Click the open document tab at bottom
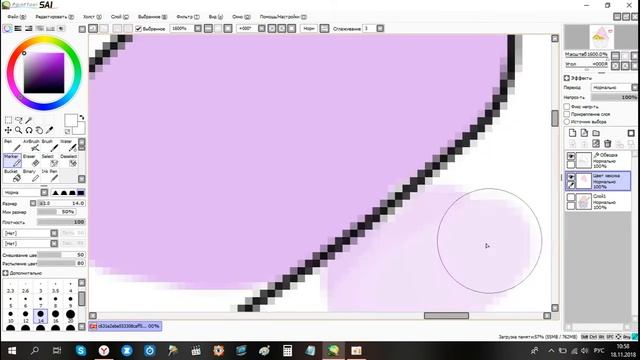Screen dimensions: 640x360 coord(125,326)
